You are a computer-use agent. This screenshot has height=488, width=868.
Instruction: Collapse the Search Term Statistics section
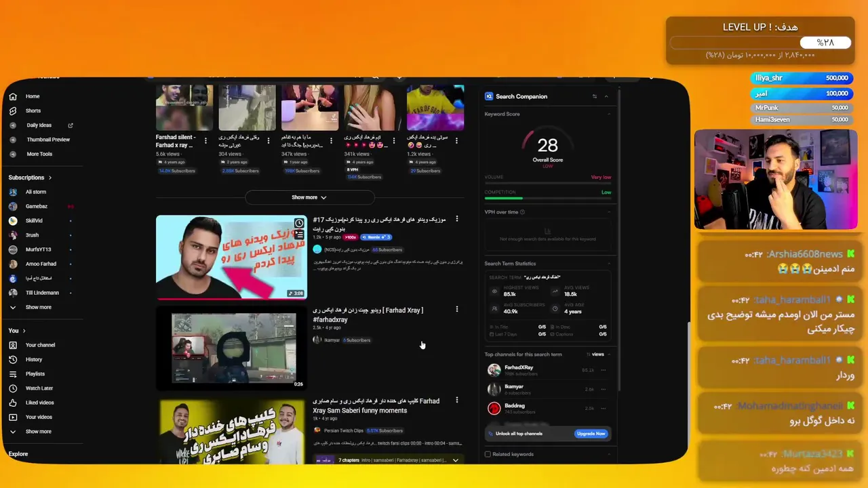coord(609,264)
